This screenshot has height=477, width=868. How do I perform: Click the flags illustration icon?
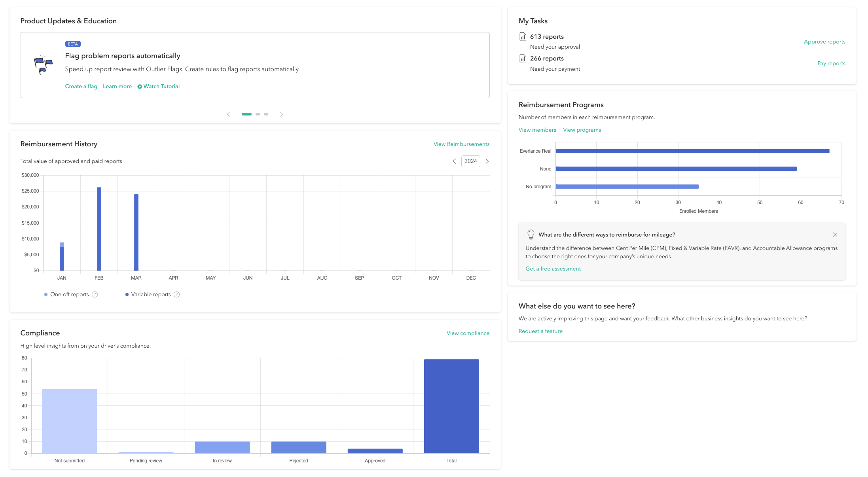tap(43, 65)
